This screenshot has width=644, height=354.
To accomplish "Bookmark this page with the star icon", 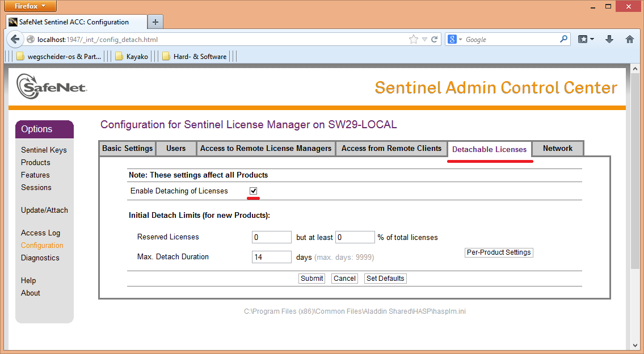I will click(414, 39).
